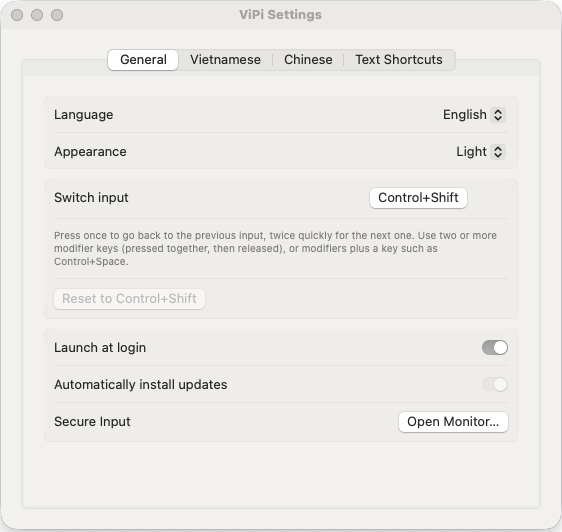Viewport: 562px width, 532px height.
Task: Click the Automatically install updates label
Action: coord(140,384)
